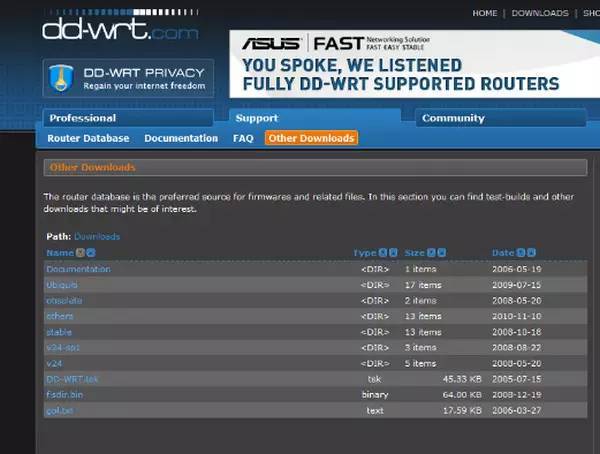This screenshot has width=600, height=454.
Task: Sort by Type ascending arrow icon
Action: pyautogui.click(x=383, y=253)
